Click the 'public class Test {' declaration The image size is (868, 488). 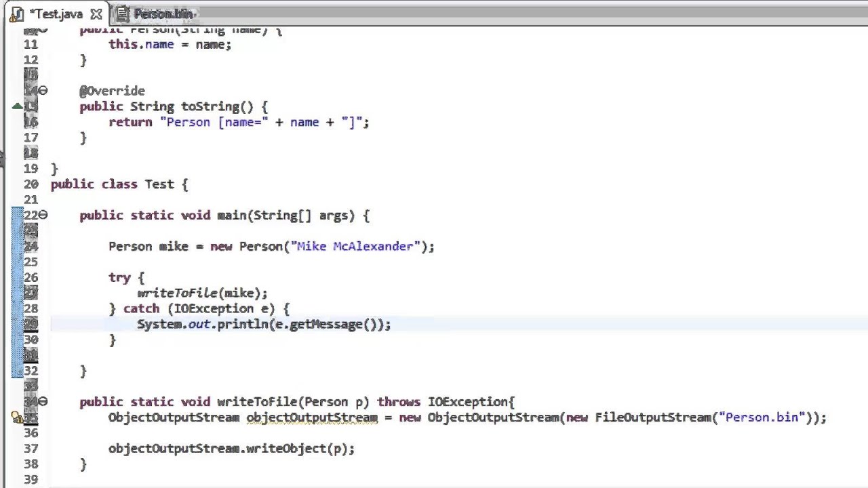(x=119, y=184)
